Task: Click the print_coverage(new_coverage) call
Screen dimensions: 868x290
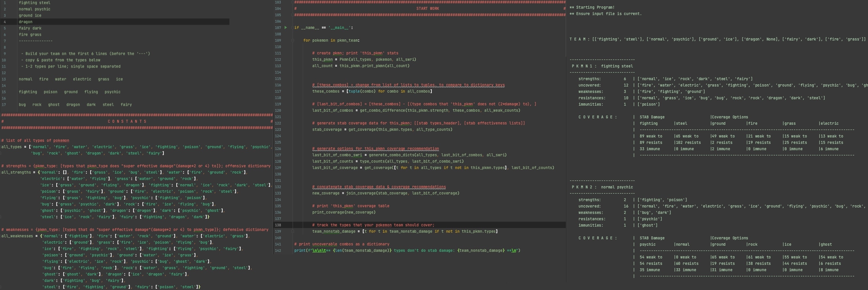Action: [x=343, y=212]
